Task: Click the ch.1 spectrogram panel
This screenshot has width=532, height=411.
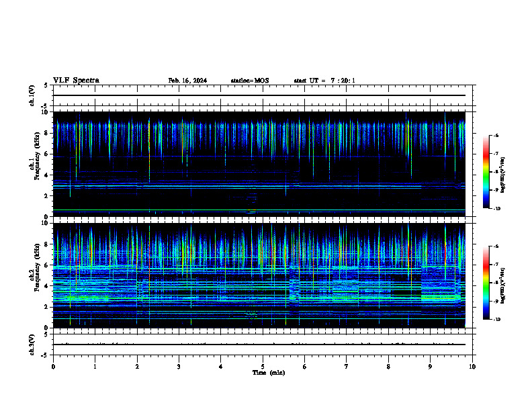Action: click(x=259, y=164)
